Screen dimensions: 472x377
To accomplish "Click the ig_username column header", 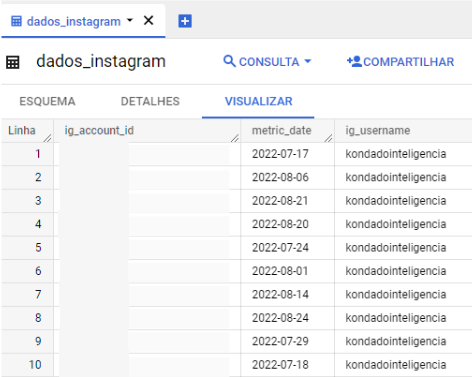I will [x=378, y=130].
